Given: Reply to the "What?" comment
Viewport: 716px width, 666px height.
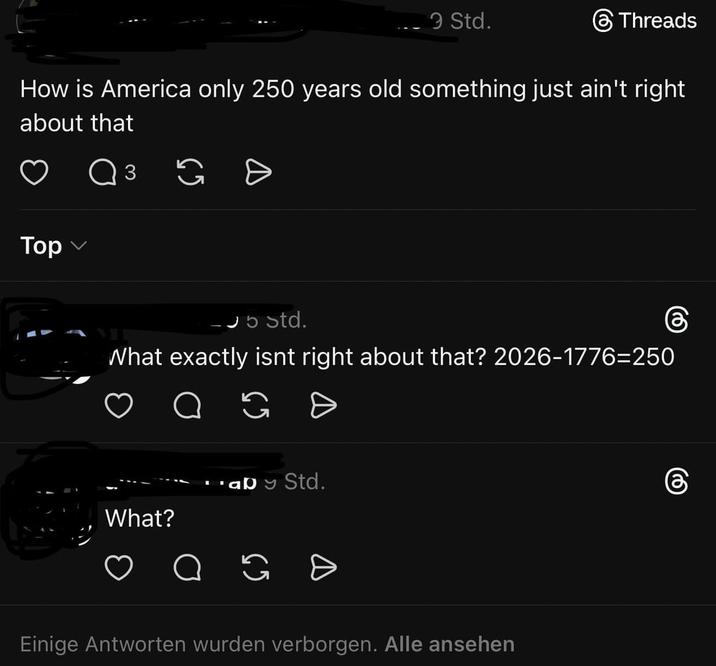Looking at the screenshot, I should (x=187, y=568).
